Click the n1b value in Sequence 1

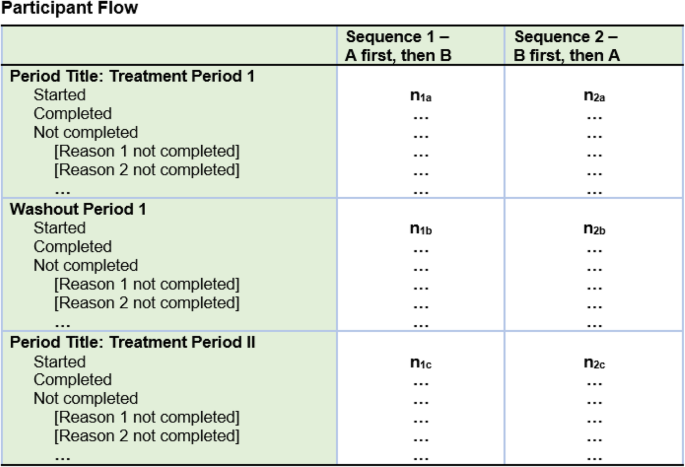pos(422,229)
